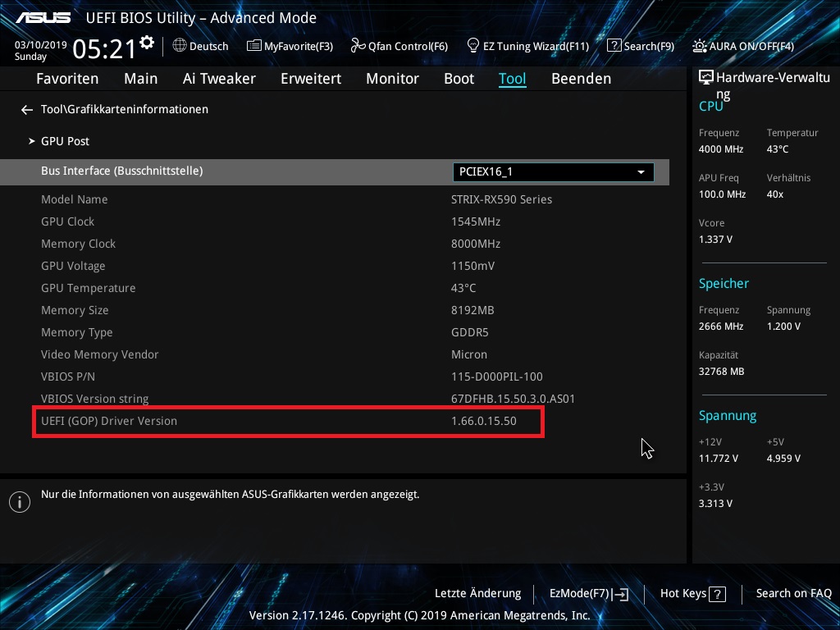Click the date 03/10/2019

pyautogui.click(x=41, y=45)
